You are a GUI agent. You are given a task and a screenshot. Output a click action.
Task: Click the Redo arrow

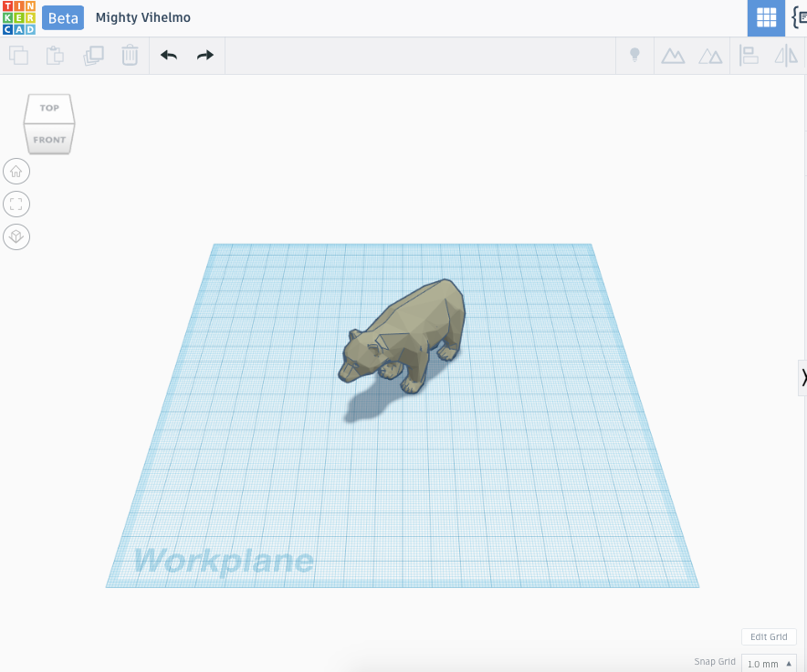(204, 55)
